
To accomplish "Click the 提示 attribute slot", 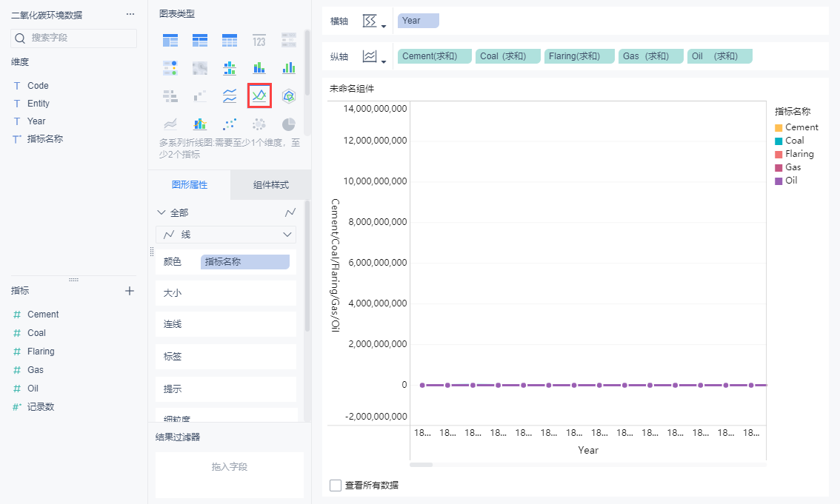I will [225, 389].
